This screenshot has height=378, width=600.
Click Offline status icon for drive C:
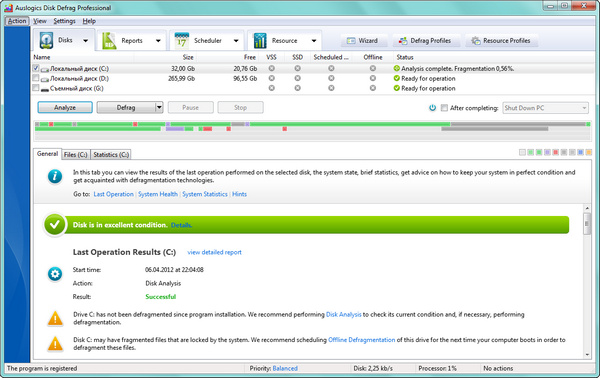coord(373,68)
